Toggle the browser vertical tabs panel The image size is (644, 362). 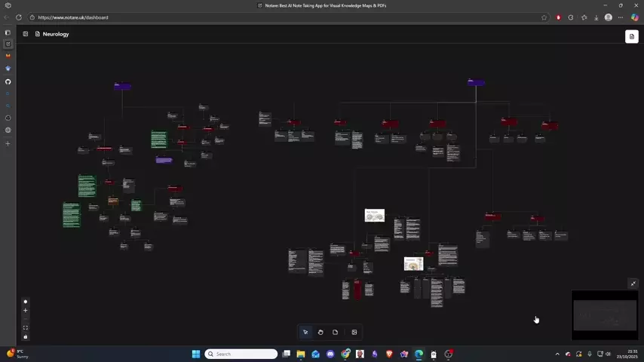click(x=8, y=32)
